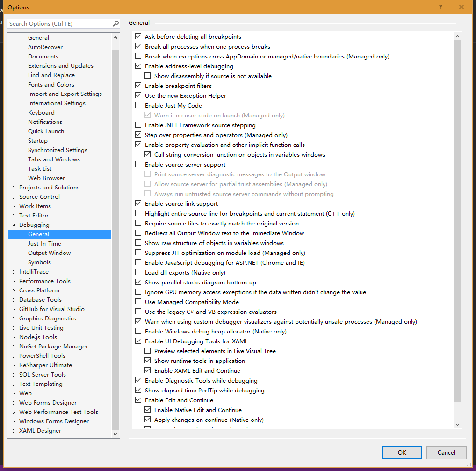Screen dimensions: 476x471
Task: Enable '.NET Framework source stepping'
Action: (138, 125)
